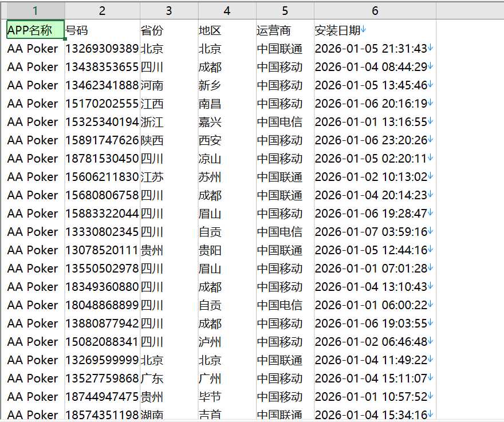504x422 pixels.
Task: Click date cell 2026-01-04 08:44:29
Action: (375, 67)
